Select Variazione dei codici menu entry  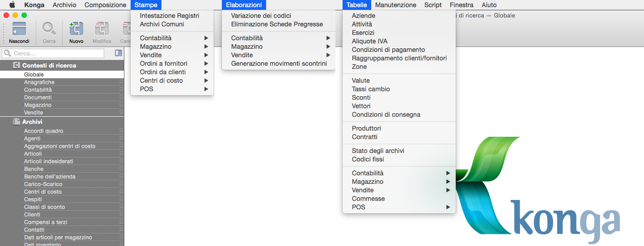[x=261, y=16]
